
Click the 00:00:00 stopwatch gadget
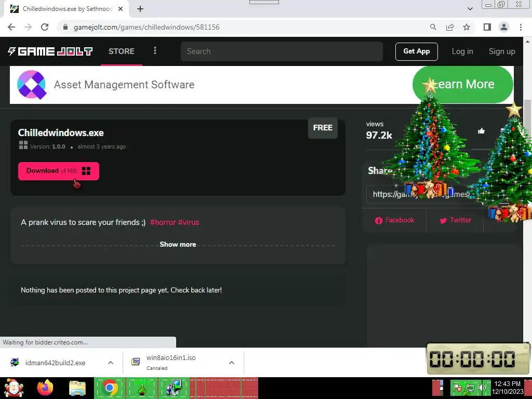click(478, 359)
